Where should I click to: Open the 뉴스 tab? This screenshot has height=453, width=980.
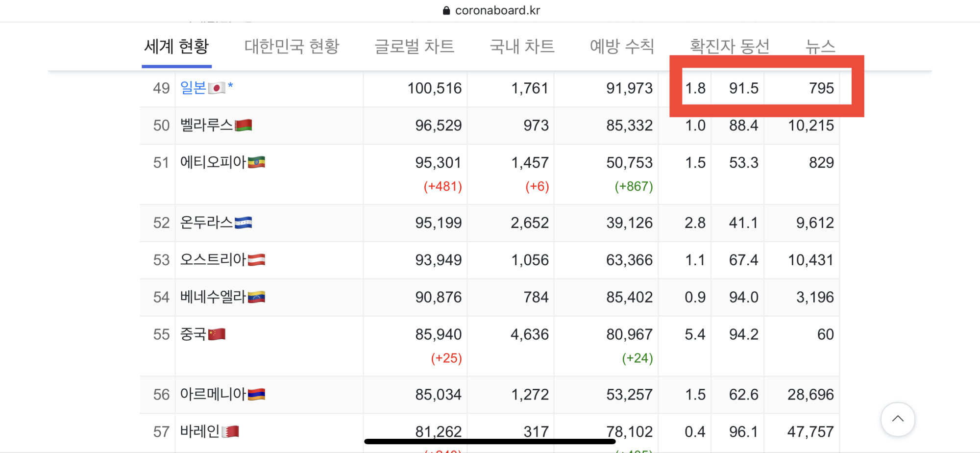coord(820,47)
